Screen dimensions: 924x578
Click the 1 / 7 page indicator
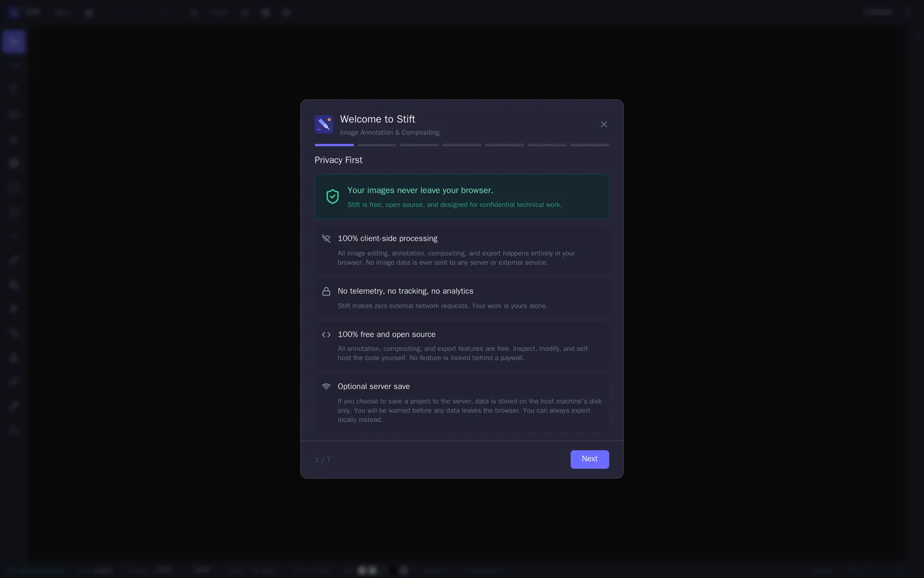click(x=322, y=460)
